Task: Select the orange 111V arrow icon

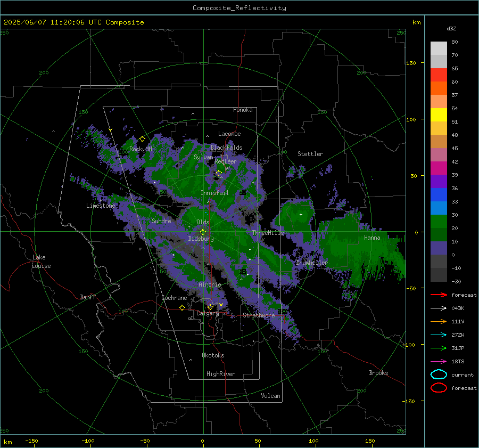Action: pos(439,321)
